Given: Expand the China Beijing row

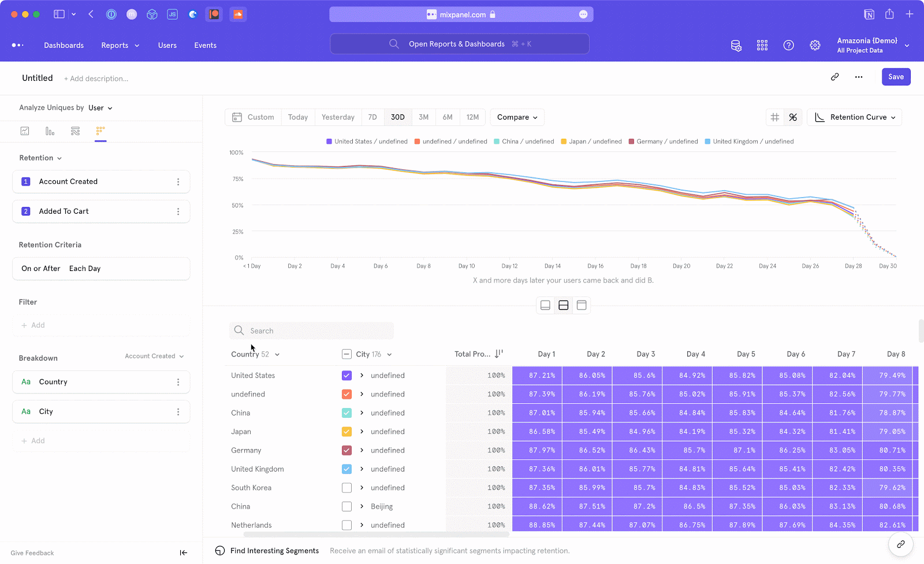Looking at the screenshot, I should pyautogui.click(x=362, y=506).
